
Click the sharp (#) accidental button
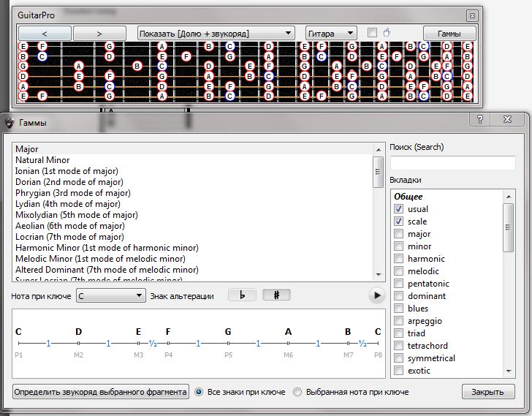[276, 295]
